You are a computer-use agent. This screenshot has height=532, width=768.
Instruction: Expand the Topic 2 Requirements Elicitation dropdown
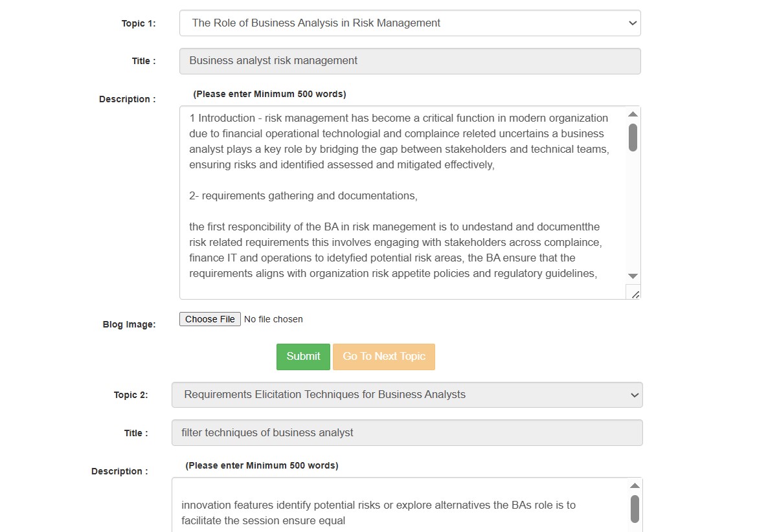click(407, 395)
